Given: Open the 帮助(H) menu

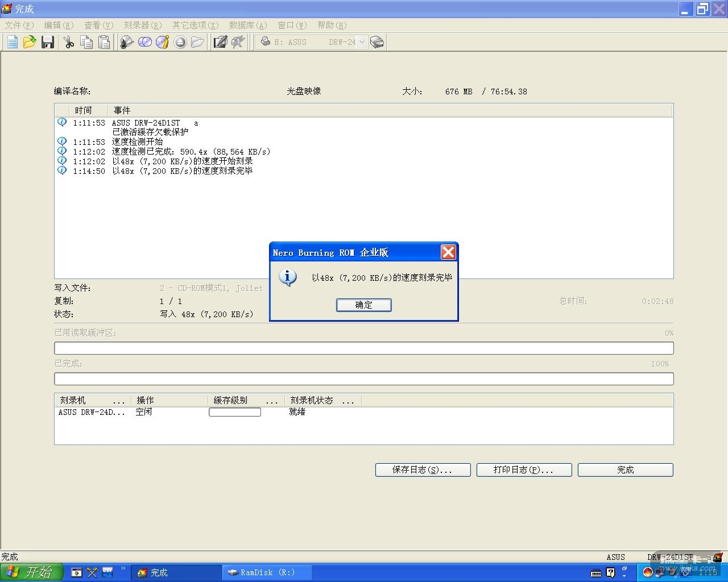Looking at the screenshot, I should [x=332, y=25].
